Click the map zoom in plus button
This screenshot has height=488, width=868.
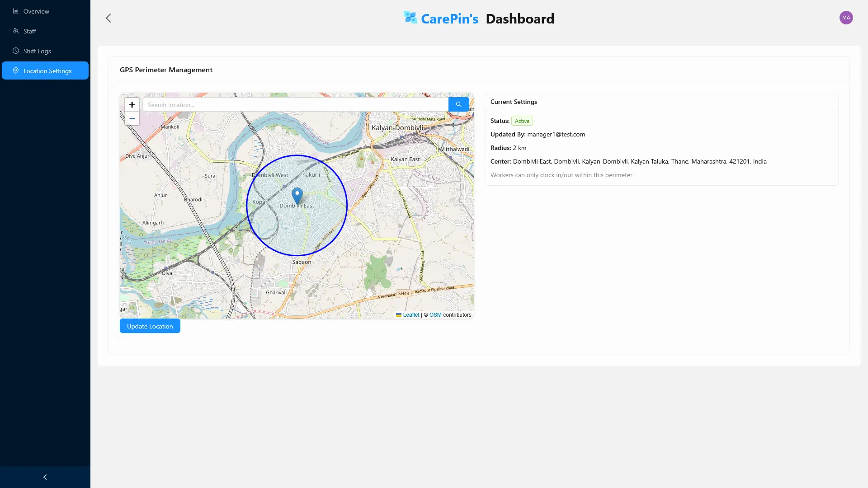tap(132, 105)
